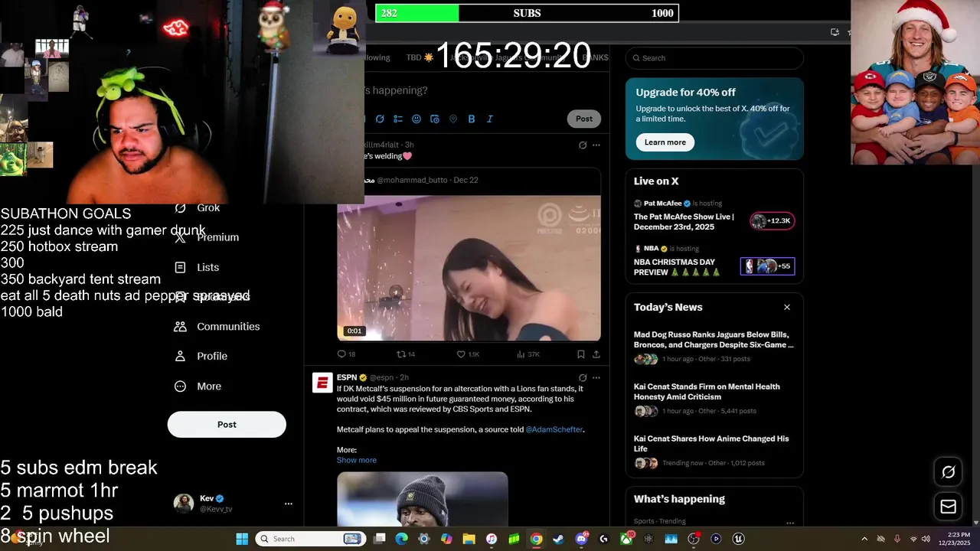Viewport: 980px width, 551px height.
Task: View analytics of welding post
Action: click(528, 354)
